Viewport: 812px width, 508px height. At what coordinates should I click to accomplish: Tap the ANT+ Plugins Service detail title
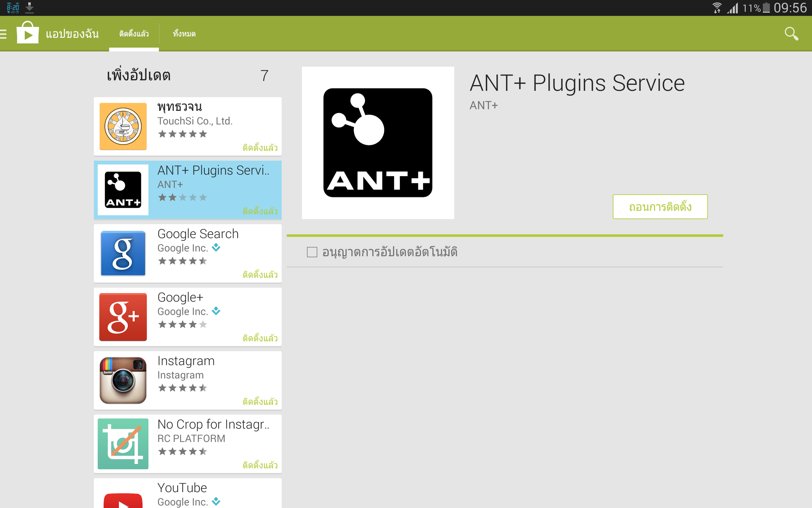point(577,83)
